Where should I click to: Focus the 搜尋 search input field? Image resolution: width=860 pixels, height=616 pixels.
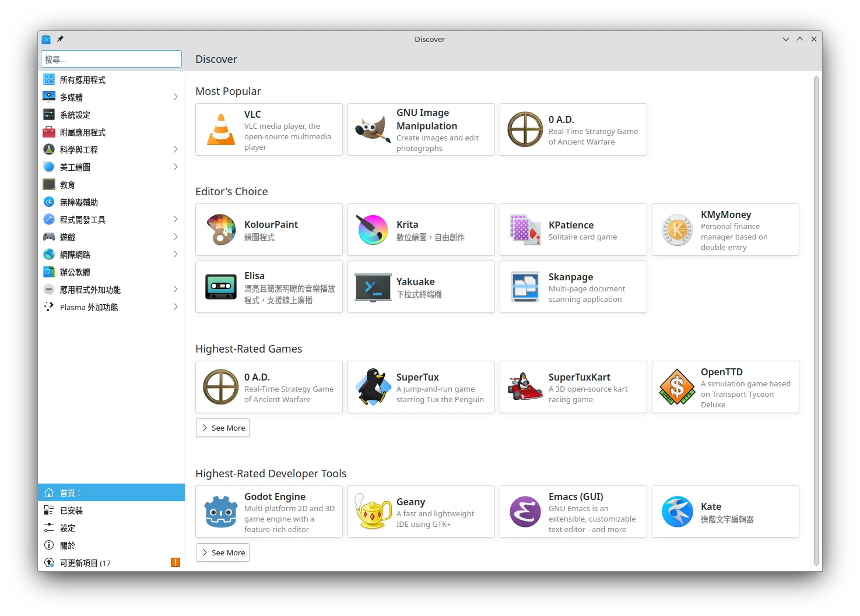(x=111, y=59)
